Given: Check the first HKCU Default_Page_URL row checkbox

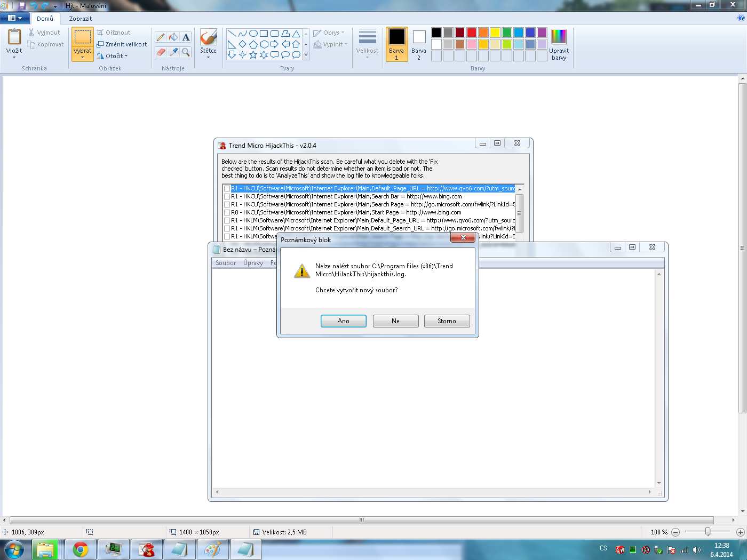Looking at the screenshot, I should [x=227, y=188].
